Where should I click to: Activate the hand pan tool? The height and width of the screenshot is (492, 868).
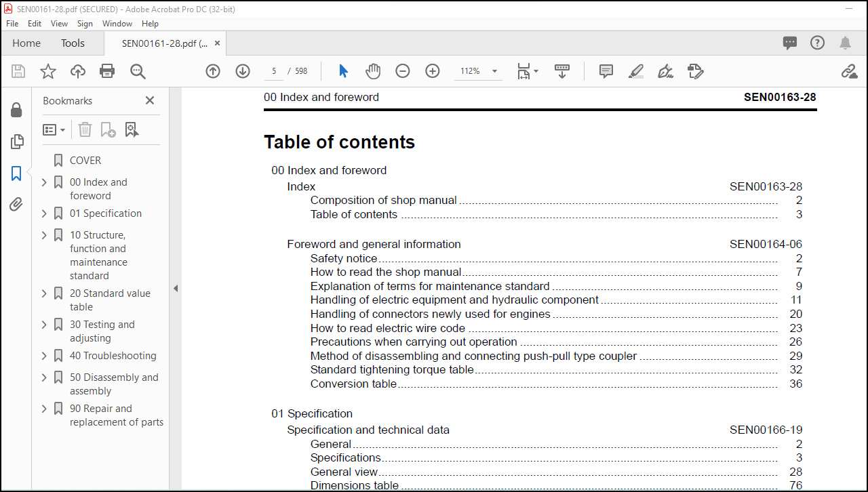(x=373, y=71)
